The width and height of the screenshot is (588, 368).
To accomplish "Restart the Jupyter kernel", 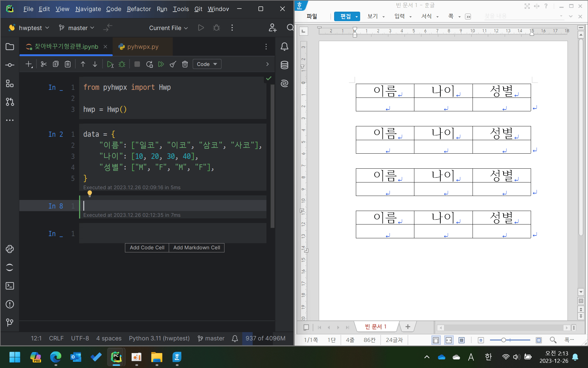I will point(149,64).
